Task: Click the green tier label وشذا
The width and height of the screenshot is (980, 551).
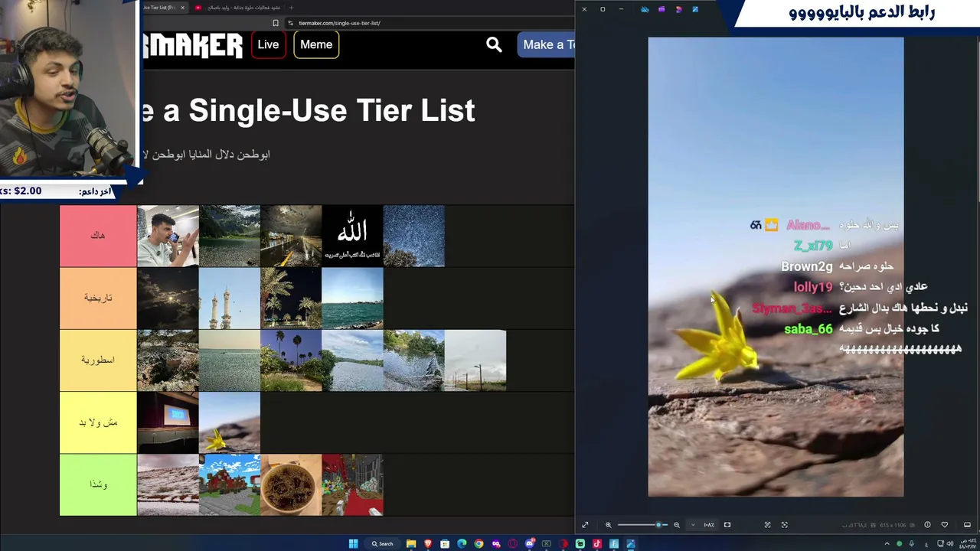Action: (98, 485)
